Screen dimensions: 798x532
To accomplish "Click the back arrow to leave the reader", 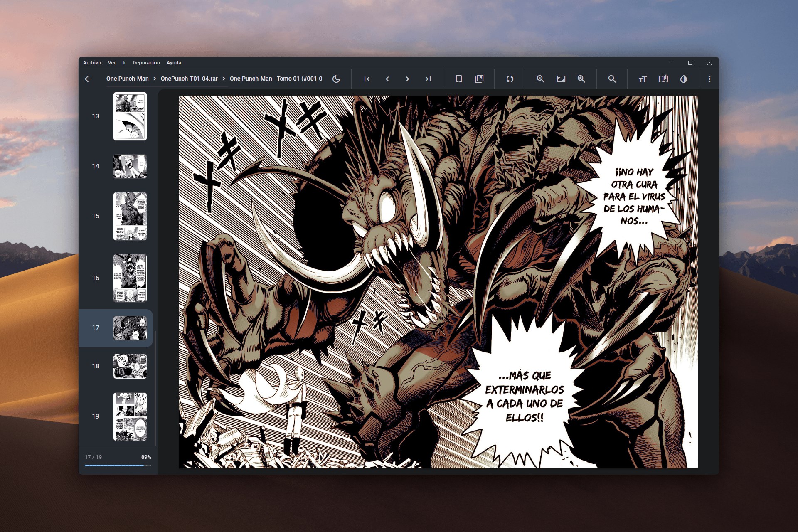I will coord(89,79).
